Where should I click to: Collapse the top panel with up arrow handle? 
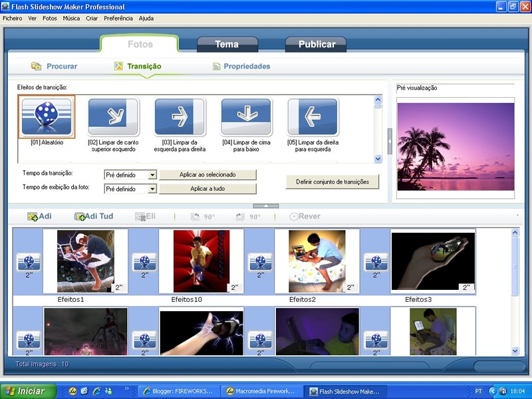tap(266, 205)
